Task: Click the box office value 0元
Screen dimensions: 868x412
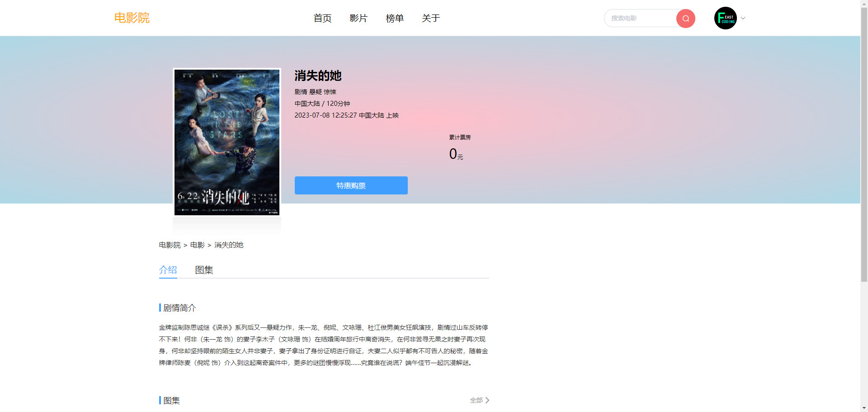Action: (456, 154)
